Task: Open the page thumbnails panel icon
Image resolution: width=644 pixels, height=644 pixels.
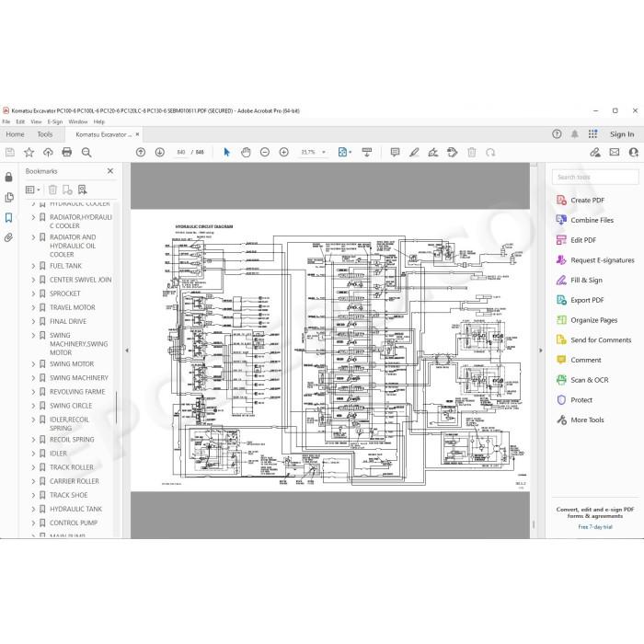Action: tap(8, 198)
